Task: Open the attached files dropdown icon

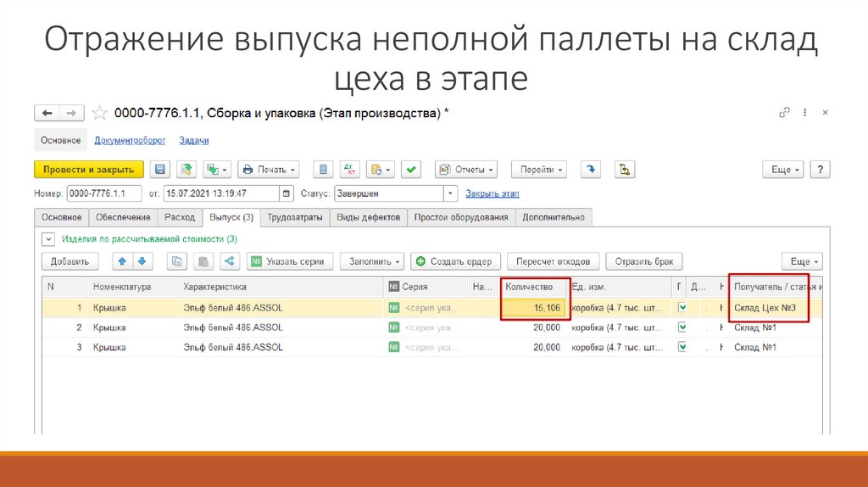Action: coord(381,170)
